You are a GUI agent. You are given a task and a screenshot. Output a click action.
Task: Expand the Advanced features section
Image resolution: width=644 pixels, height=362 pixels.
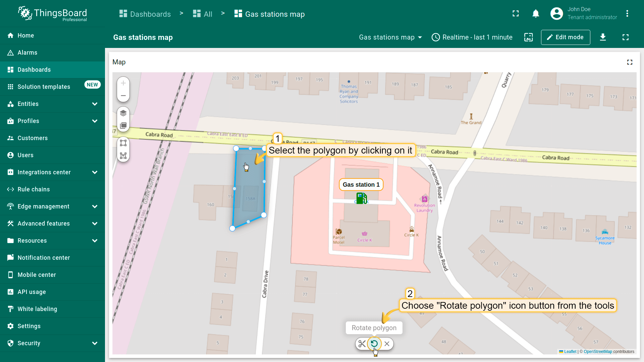(52, 224)
